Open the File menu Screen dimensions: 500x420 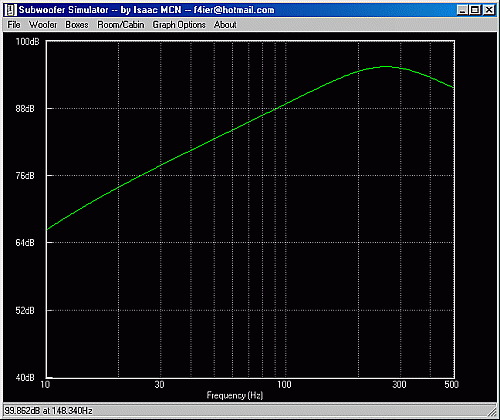(x=14, y=25)
